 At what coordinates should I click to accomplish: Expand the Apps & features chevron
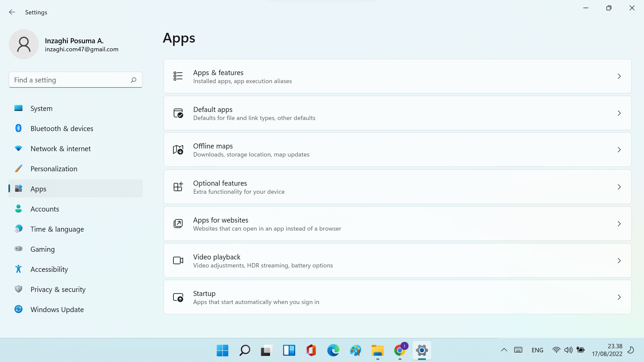point(619,76)
